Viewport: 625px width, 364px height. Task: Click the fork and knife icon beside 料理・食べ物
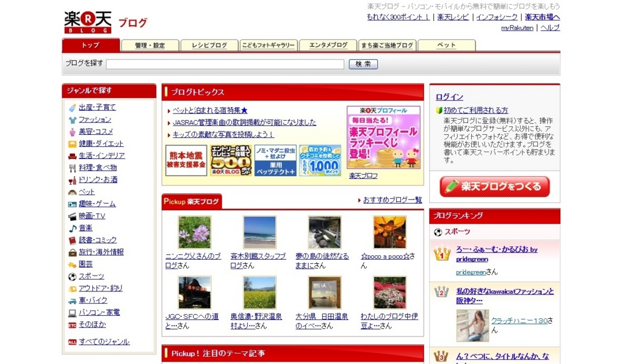click(72, 168)
